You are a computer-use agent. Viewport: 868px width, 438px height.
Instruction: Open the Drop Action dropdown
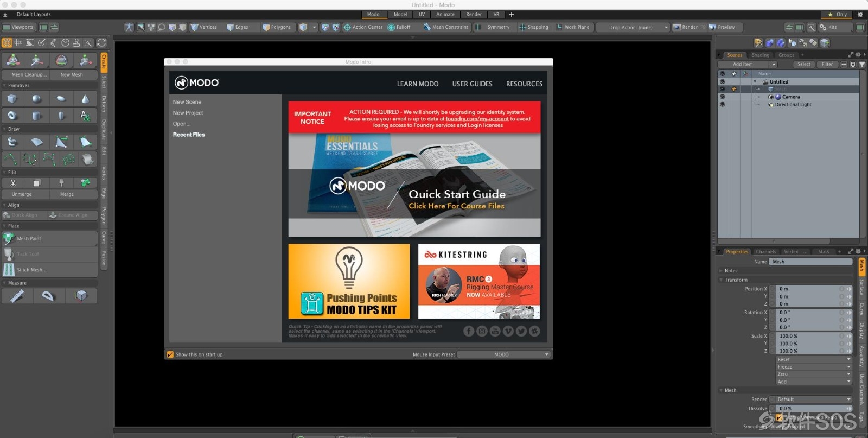coord(633,27)
